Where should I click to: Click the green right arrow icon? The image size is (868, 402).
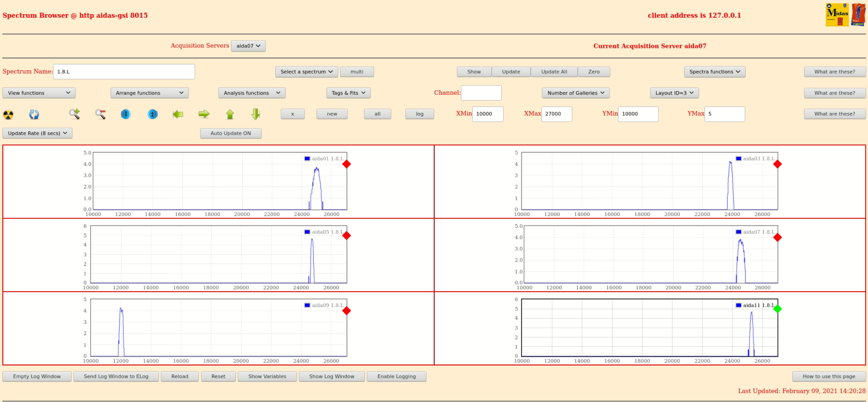pyautogui.click(x=204, y=114)
